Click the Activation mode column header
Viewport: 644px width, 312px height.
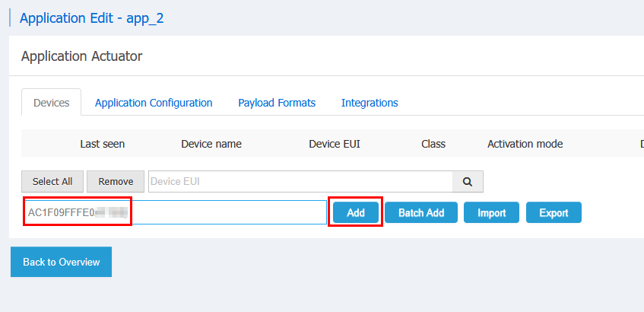pos(525,144)
